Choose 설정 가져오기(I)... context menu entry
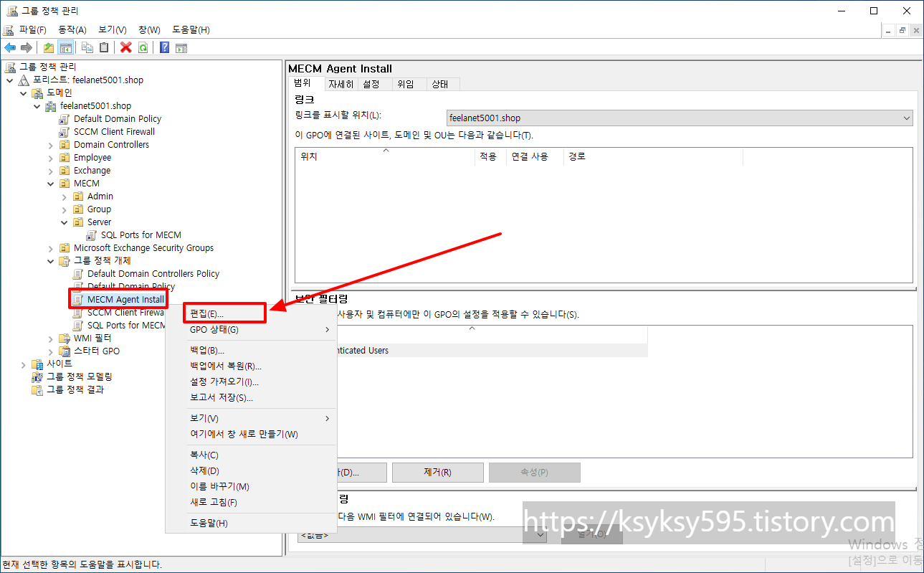924x573 pixels. [251, 382]
